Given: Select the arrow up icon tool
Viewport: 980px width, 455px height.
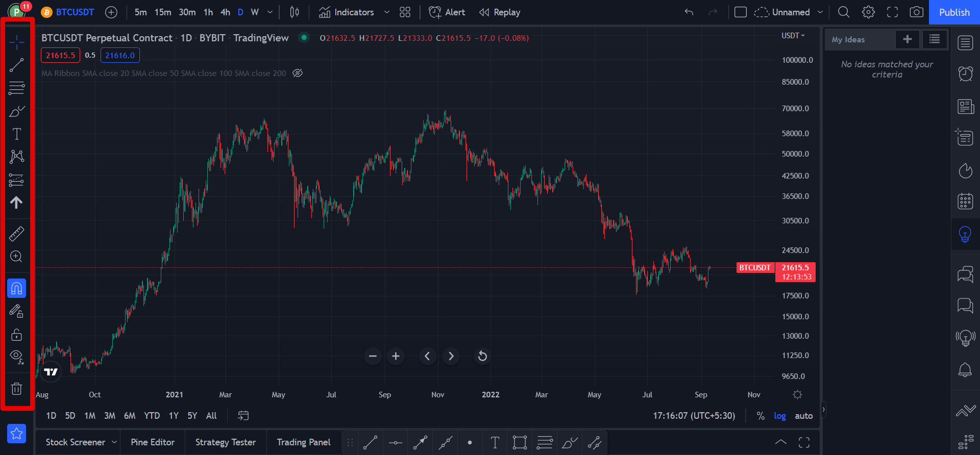Looking at the screenshot, I should click(16, 203).
